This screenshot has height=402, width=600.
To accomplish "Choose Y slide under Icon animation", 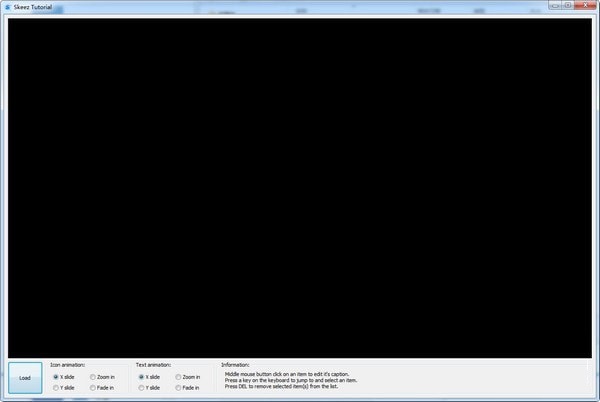I will [x=57, y=387].
